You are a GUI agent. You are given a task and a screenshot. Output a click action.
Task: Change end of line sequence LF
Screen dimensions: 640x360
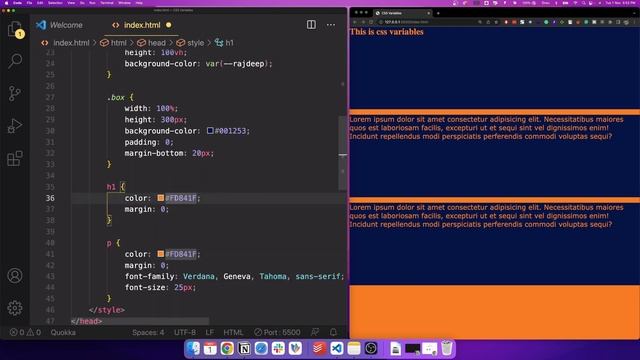tap(209, 332)
